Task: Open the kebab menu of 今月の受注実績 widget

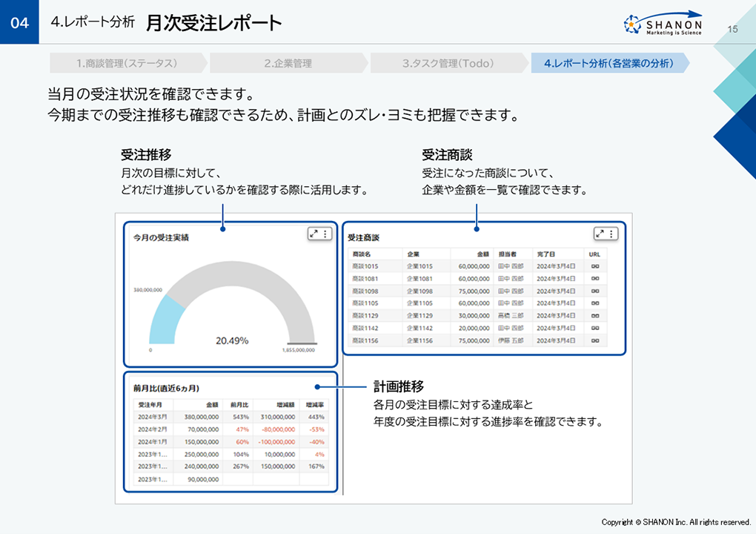Action: 325,234
